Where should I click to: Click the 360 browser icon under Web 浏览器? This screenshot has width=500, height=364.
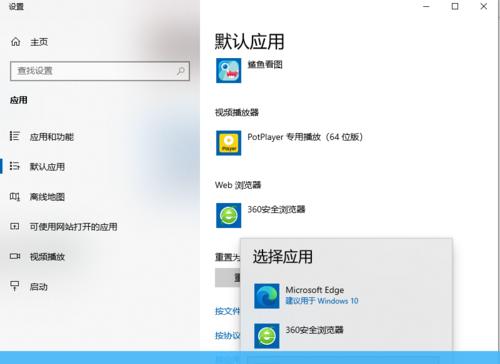pos(228,215)
